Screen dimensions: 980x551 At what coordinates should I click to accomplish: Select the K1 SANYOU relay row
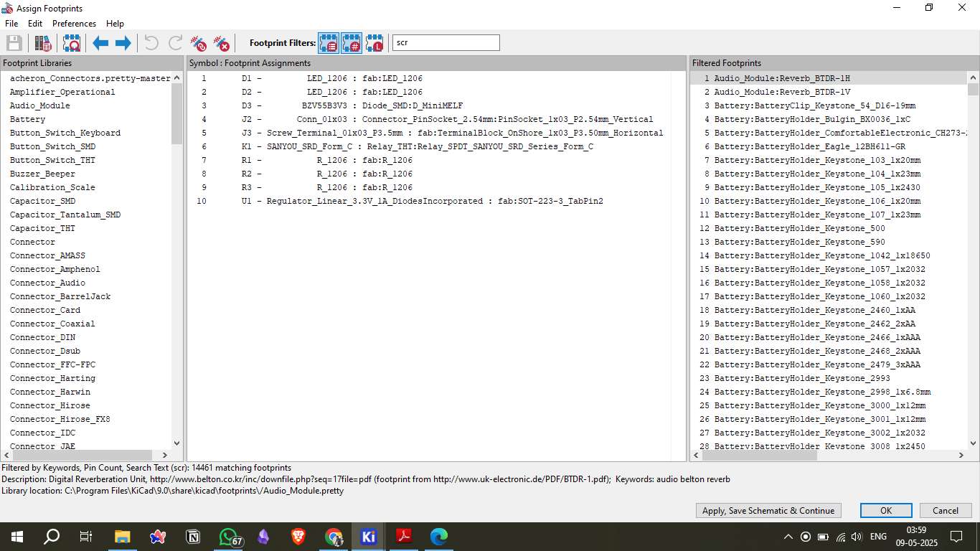click(429, 146)
